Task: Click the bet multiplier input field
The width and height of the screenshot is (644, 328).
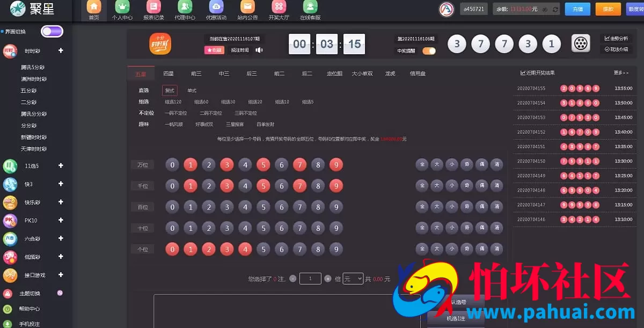Action: tap(310, 279)
